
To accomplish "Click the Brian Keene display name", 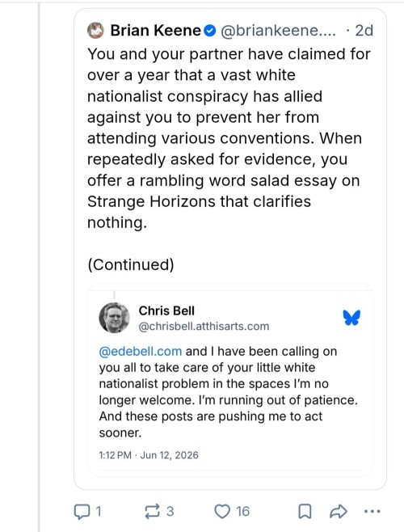I will point(156,31).
